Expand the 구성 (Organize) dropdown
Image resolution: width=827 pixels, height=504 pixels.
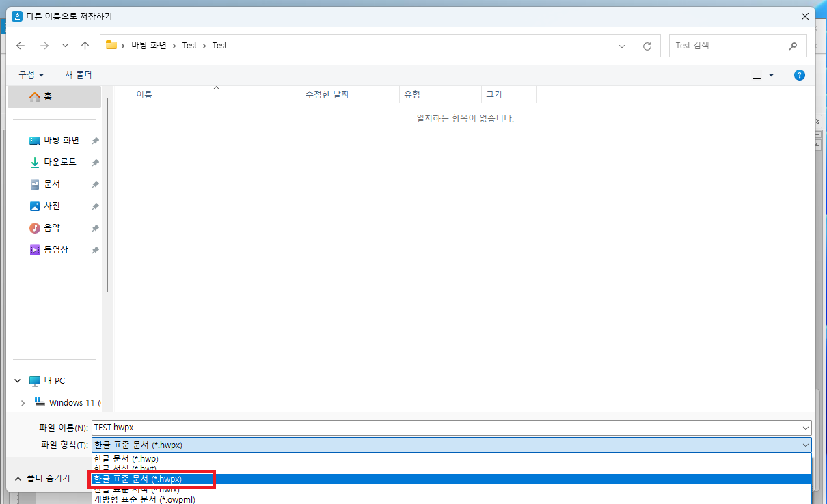click(x=31, y=74)
